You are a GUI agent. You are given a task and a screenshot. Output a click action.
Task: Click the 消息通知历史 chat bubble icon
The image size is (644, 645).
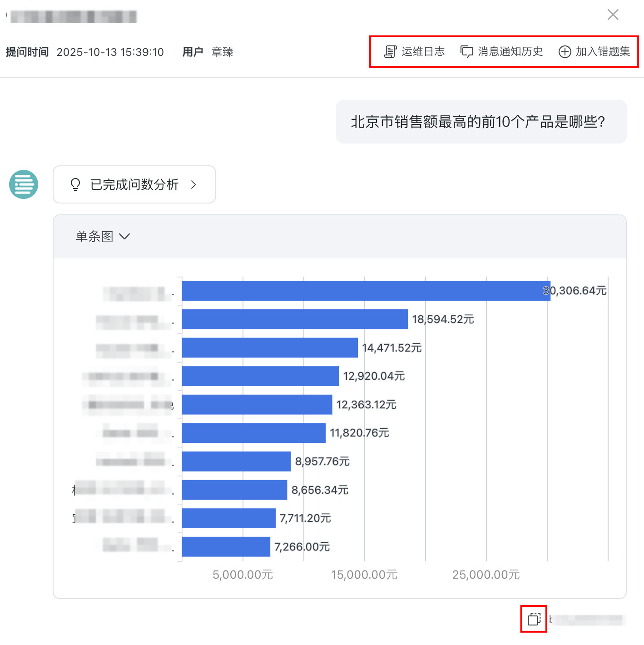(466, 52)
